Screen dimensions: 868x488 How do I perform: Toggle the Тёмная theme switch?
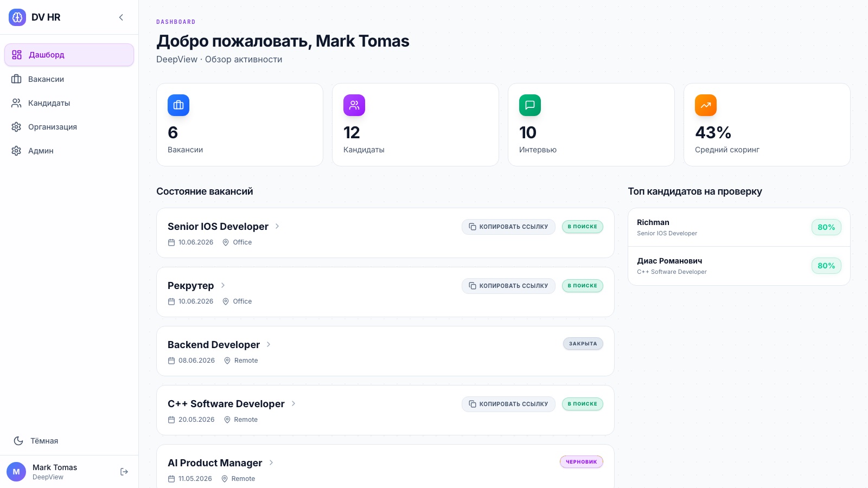click(69, 441)
